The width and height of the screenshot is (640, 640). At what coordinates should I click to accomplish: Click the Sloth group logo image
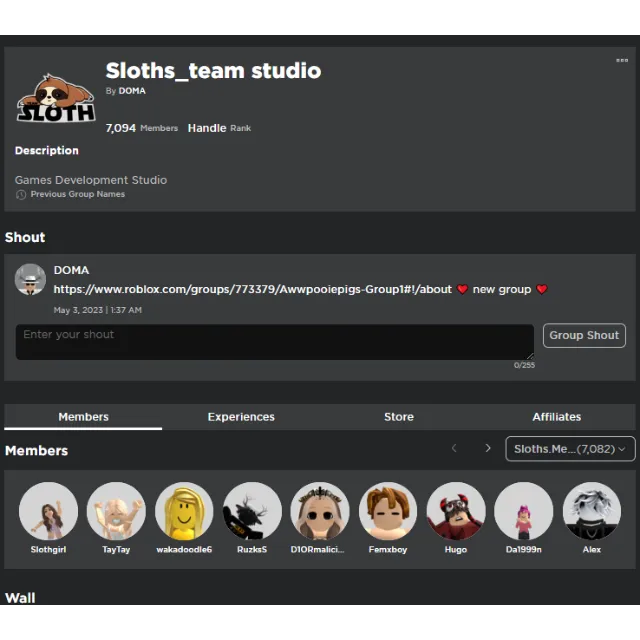click(x=56, y=99)
